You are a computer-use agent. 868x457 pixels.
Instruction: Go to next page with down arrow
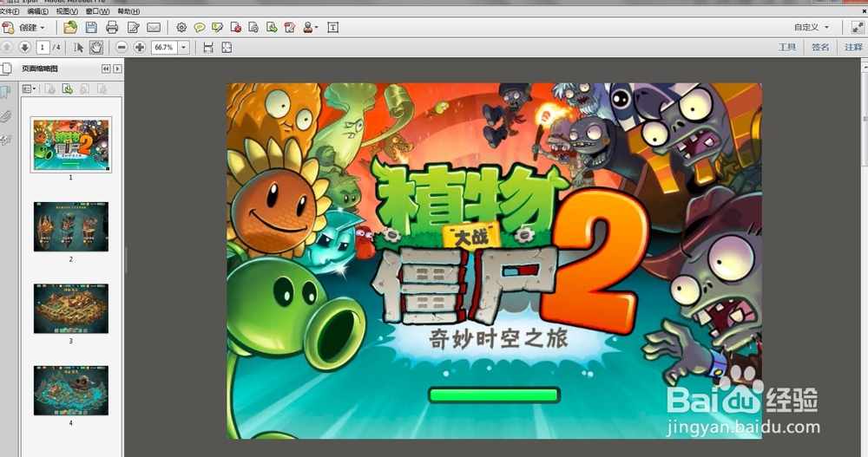click(x=24, y=47)
